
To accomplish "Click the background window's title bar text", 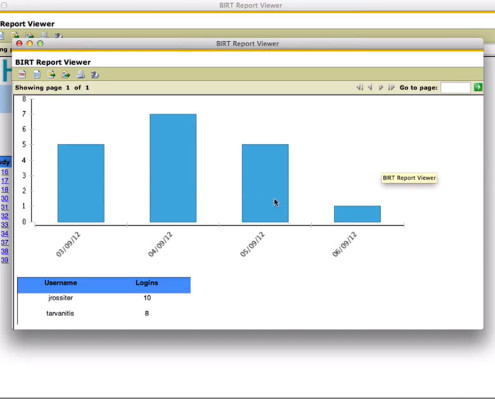I will click(x=251, y=5).
